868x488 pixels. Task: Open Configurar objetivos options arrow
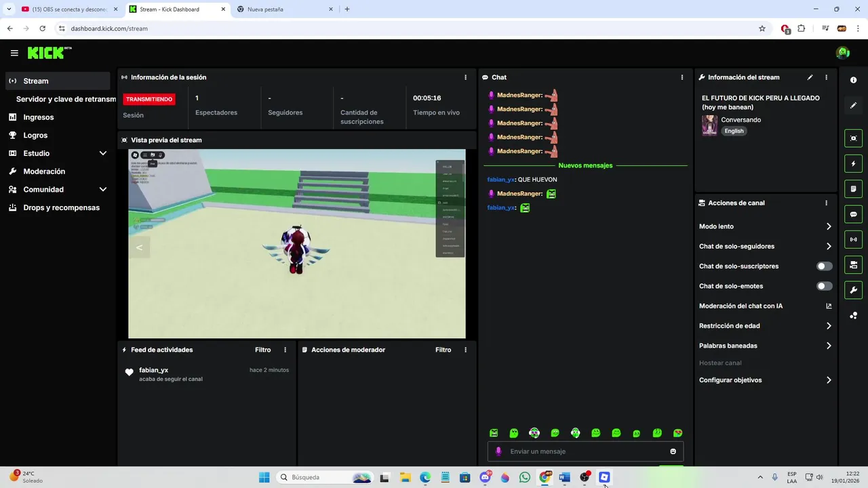pyautogui.click(x=829, y=380)
